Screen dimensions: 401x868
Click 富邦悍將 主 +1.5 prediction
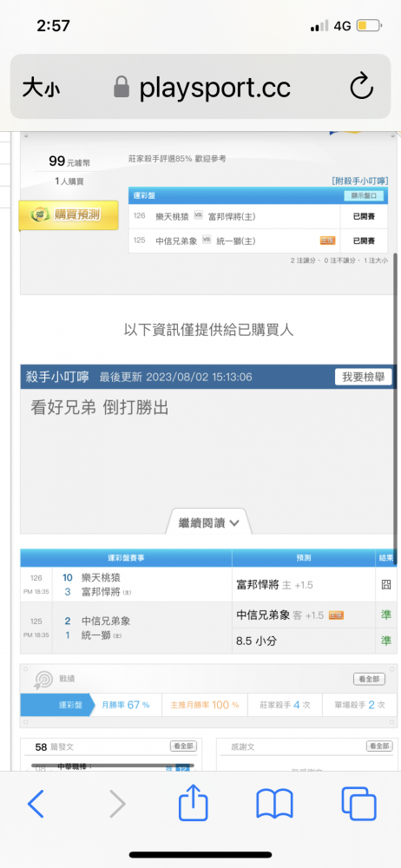(x=274, y=584)
